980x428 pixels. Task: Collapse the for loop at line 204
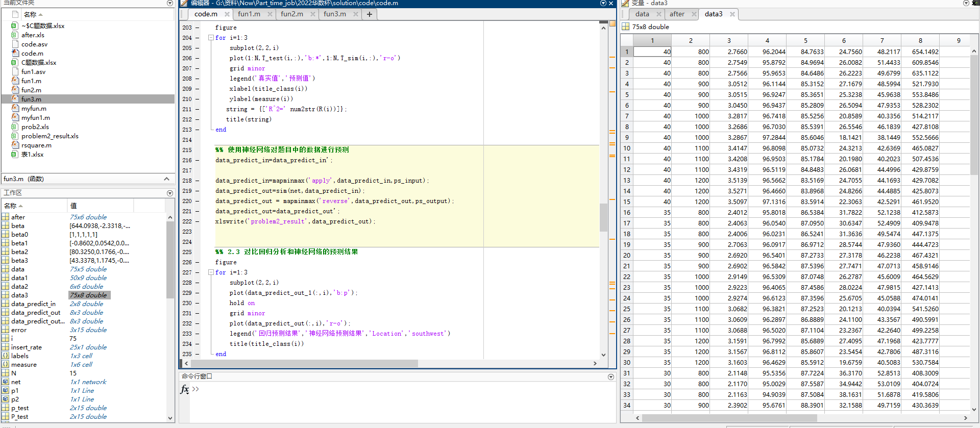(211, 37)
